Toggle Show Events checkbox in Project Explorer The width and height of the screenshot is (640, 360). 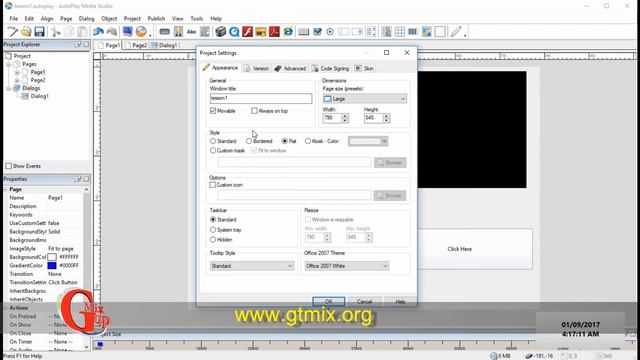9,166
